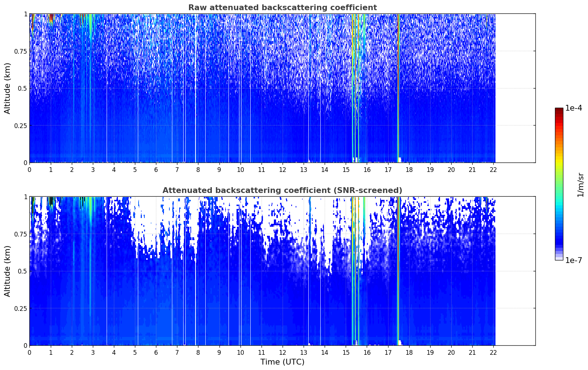Click hour 12 tick on top plot axis
588x370 pixels.
pyautogui.click(x=283, y=169)
